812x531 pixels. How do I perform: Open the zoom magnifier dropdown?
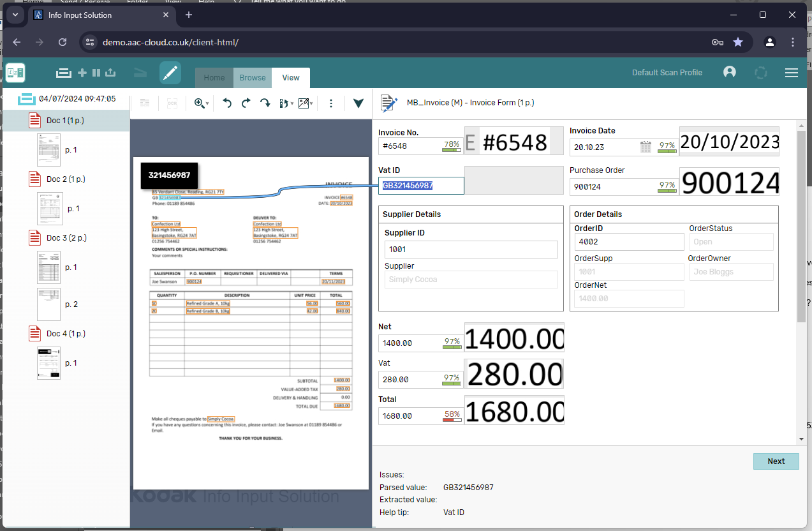coord(202,103)
